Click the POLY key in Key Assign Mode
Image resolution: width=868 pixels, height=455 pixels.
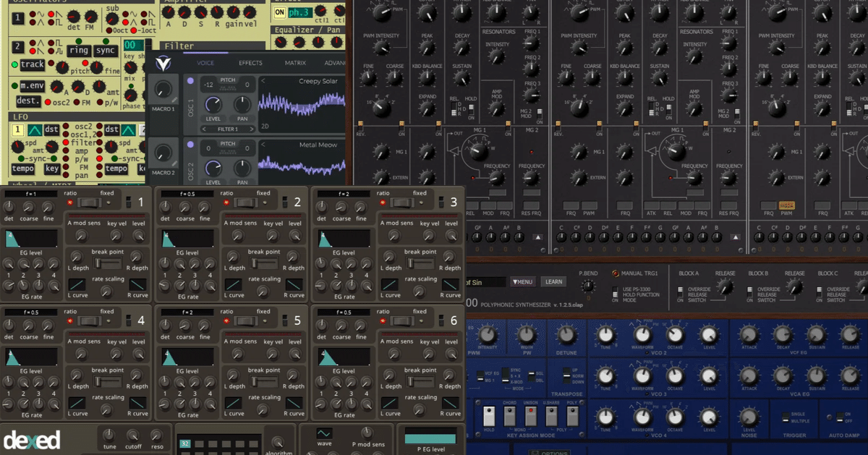coord(571,417)
